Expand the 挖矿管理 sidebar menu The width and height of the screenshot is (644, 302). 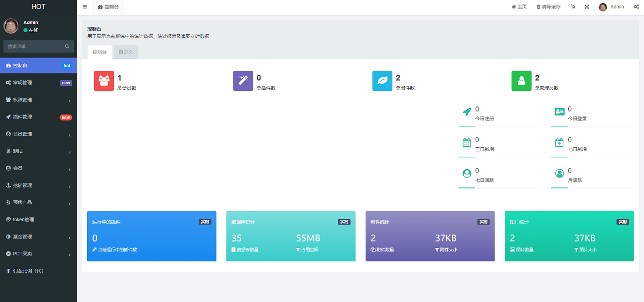[x=39, y=185]
